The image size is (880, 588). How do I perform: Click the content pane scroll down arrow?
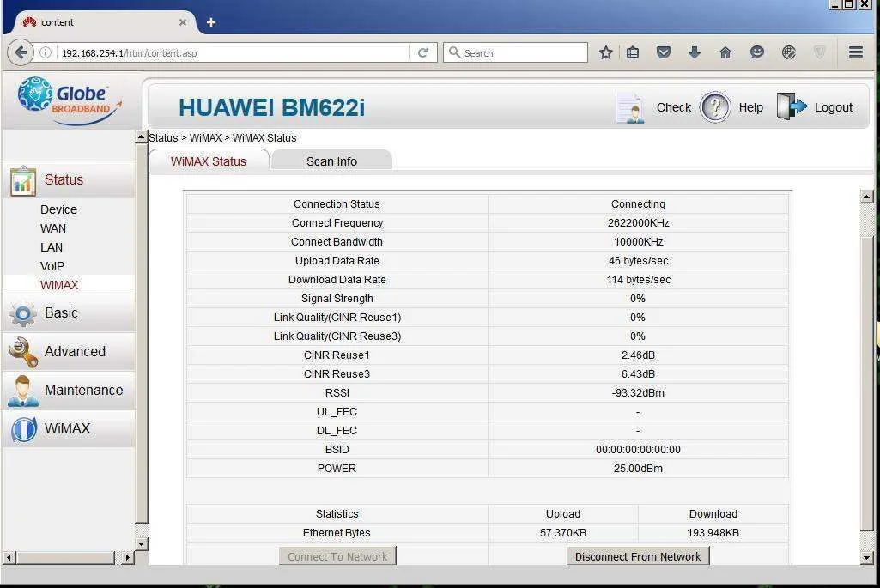coord(866,557)
